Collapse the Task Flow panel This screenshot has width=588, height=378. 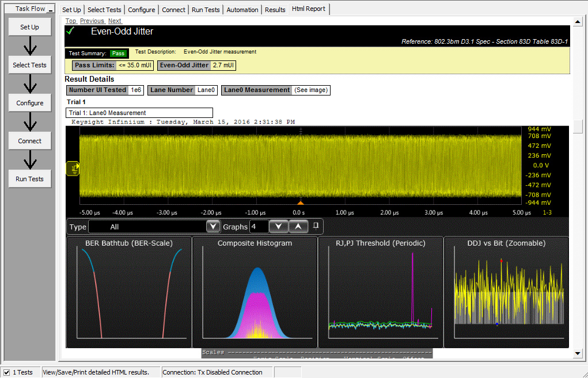coord(51,9)
